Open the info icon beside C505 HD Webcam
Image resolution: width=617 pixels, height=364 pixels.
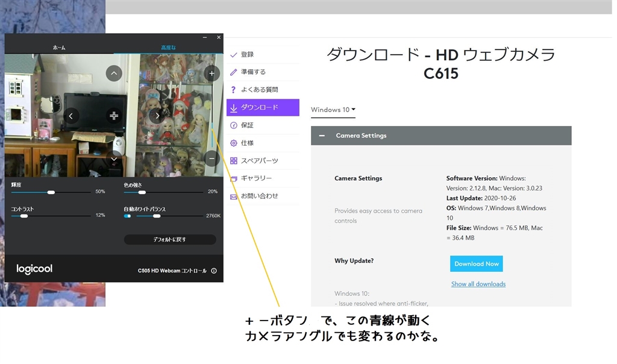[214, 271]
